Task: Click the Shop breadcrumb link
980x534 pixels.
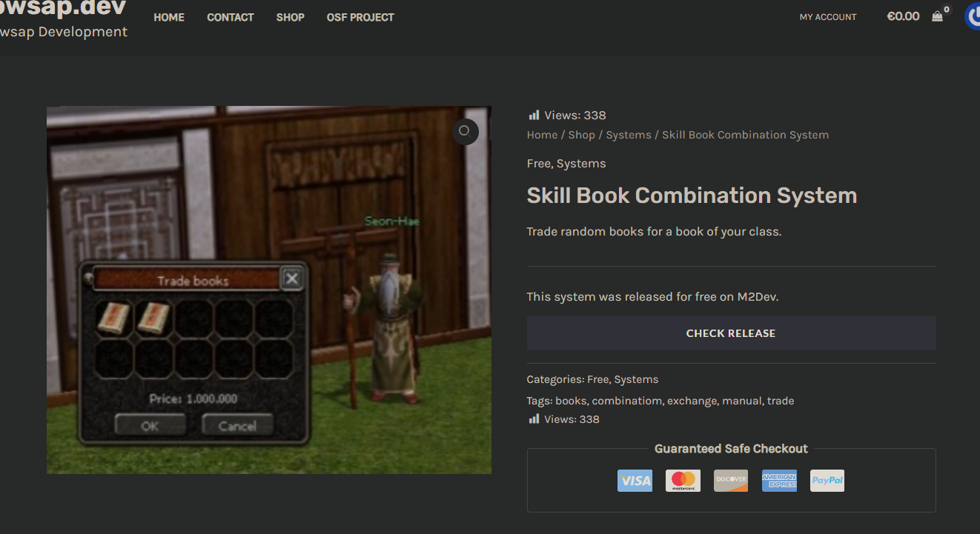Action: click(581, 135)
